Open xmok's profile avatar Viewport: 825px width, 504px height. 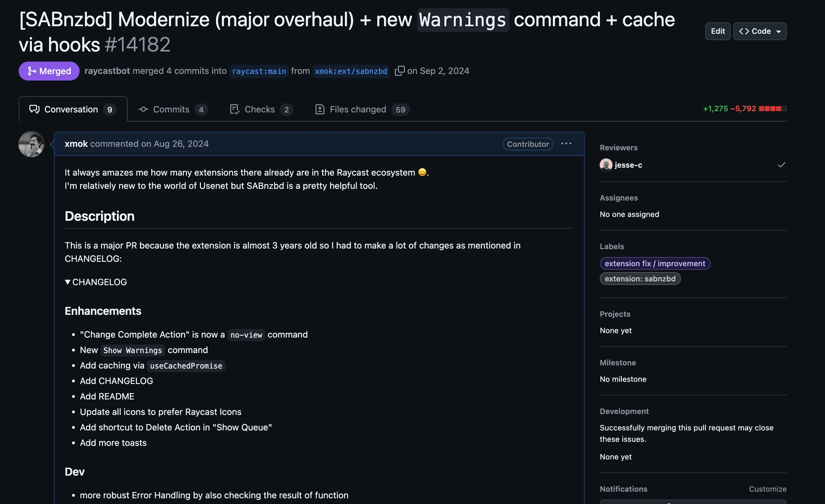tap(31, 144)
